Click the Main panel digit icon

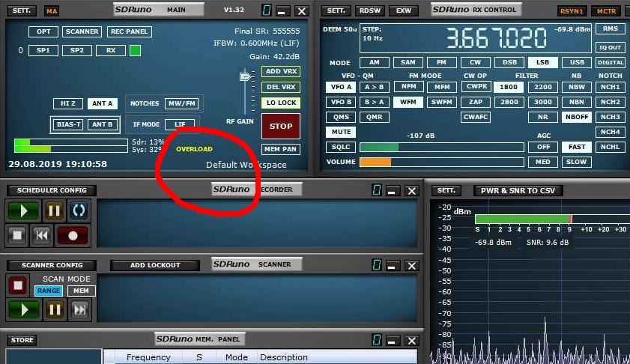[266, 10]
